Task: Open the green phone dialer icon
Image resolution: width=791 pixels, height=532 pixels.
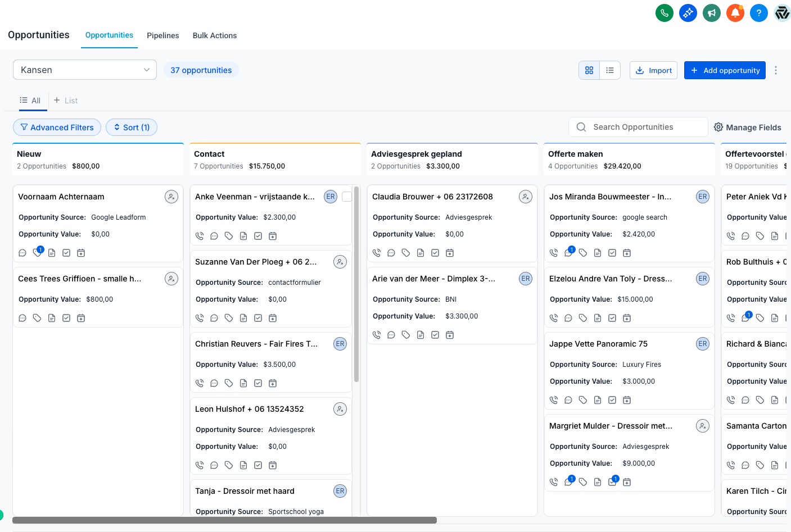Action: 665,12
